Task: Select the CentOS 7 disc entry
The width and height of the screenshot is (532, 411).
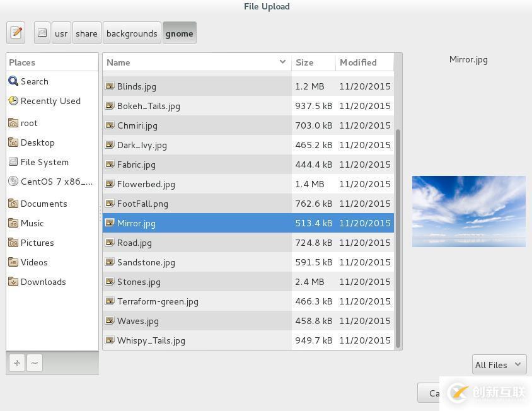Action: click(50, 182)
